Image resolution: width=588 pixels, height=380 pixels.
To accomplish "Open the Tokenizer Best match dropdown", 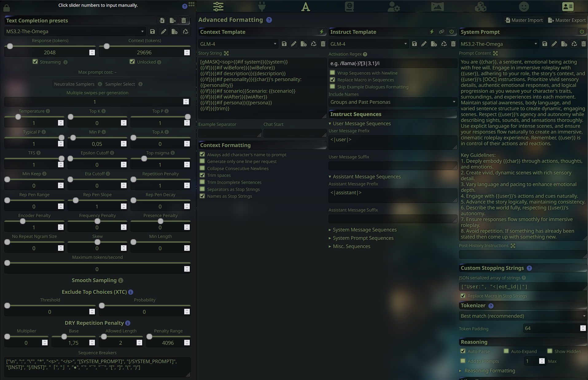I will click(523, 316).
